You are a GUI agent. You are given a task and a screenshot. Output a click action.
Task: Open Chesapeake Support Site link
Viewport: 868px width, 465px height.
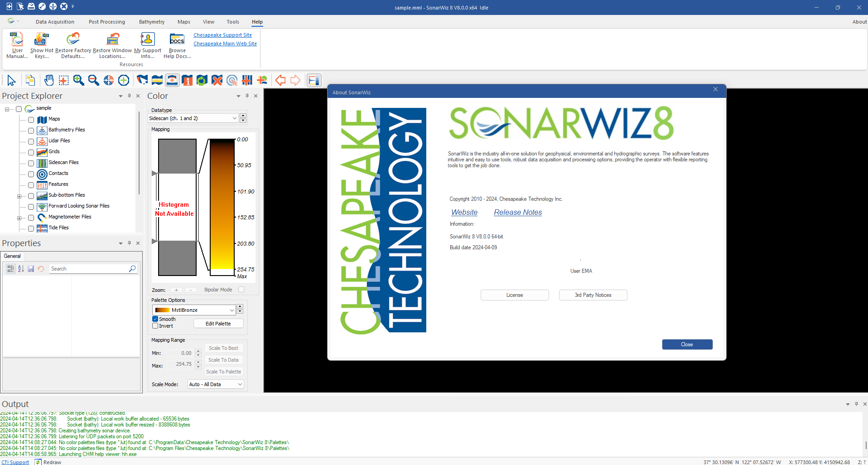[222, 35]
